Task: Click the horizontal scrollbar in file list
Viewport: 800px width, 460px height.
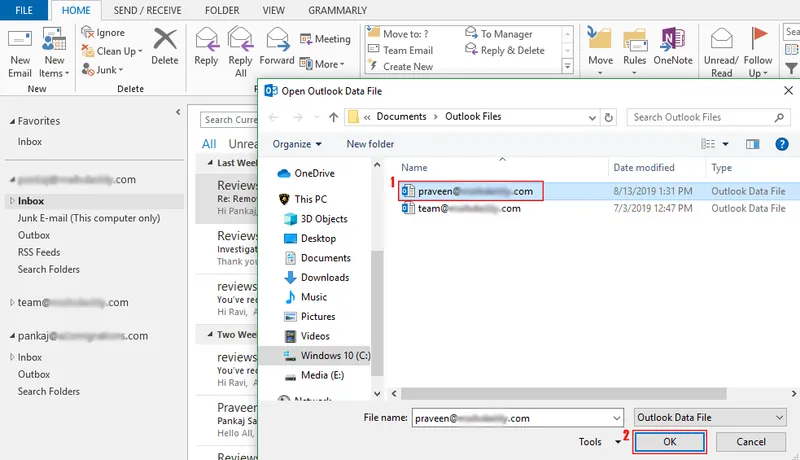Action: [564, 394]
